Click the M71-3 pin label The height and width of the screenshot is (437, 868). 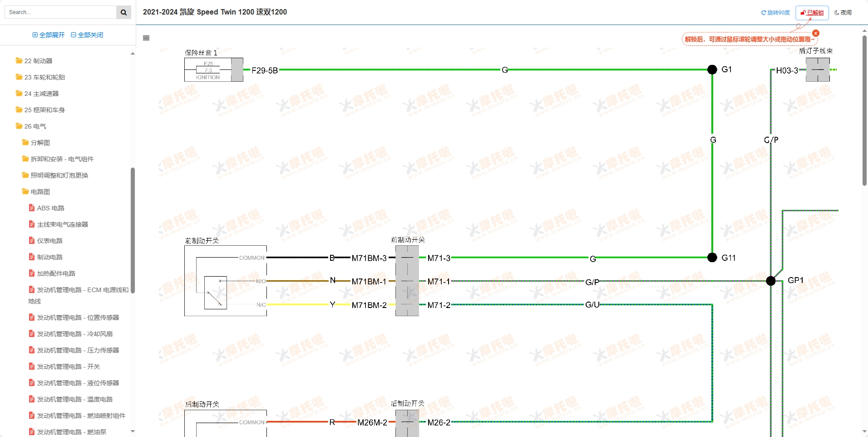click(x=439, y=258)
